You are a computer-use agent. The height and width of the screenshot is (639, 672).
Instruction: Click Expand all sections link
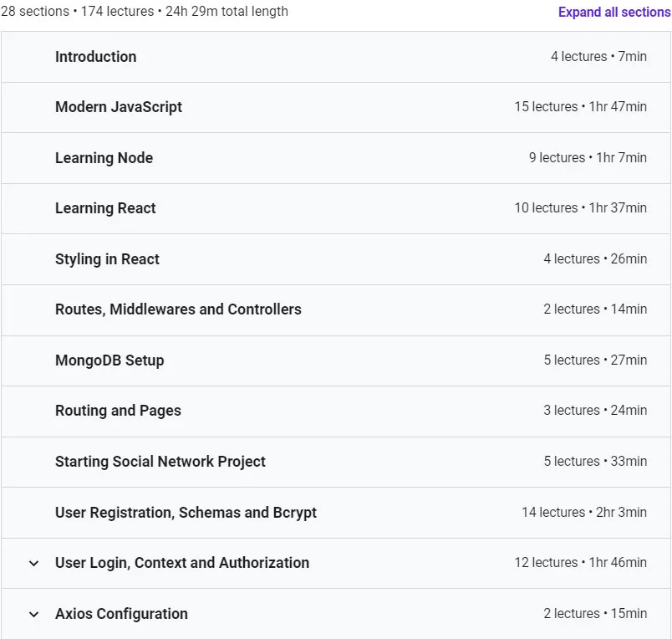tap(614, 12)
